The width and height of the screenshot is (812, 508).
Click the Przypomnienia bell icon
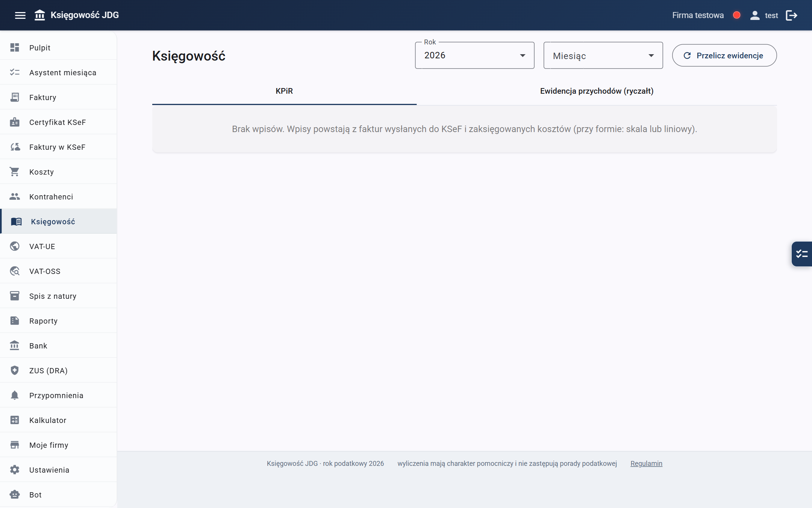click(x=15, y=395)
